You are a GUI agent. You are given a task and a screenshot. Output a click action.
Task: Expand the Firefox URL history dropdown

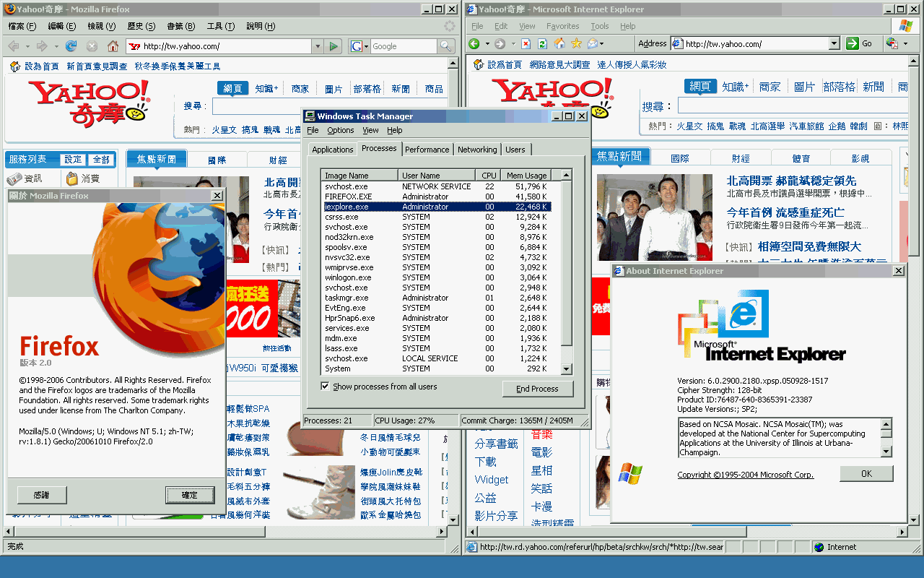(x=318, y=46)
